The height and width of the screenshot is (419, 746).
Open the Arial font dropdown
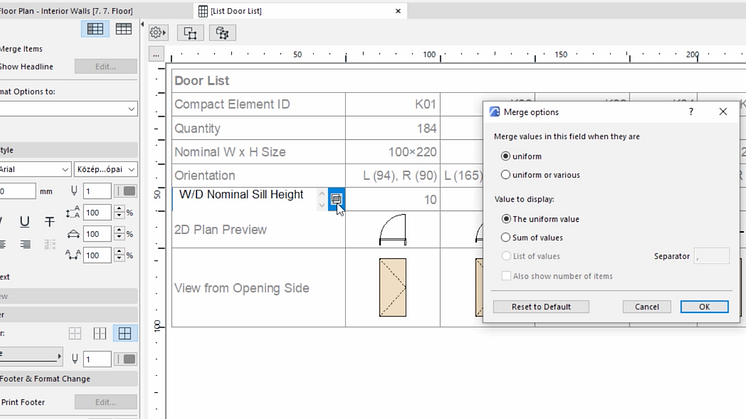point(35,169)
